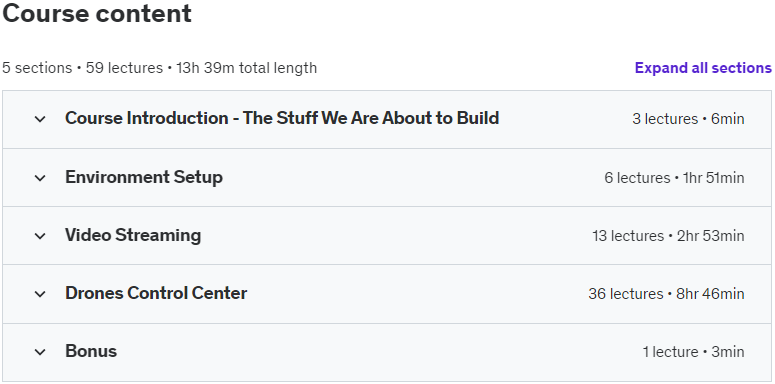Click the Expand all sections link
Viewport: 775px width, 384px height.
pos(703,68)
